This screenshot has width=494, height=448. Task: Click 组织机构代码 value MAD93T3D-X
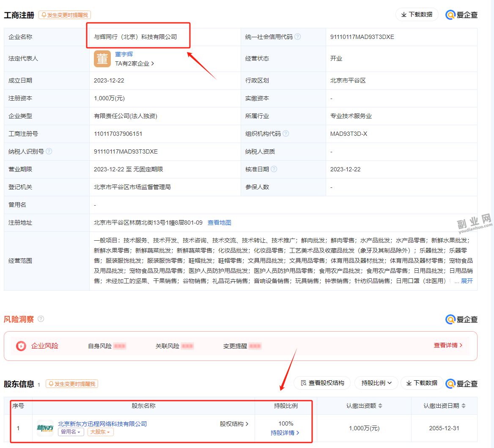point(349,134)
